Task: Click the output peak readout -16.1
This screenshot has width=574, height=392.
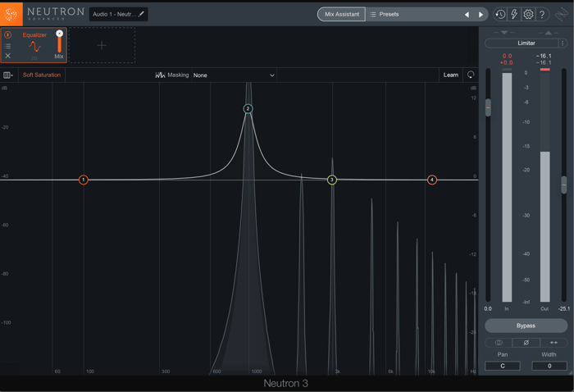Action: (x=544, y=56)
